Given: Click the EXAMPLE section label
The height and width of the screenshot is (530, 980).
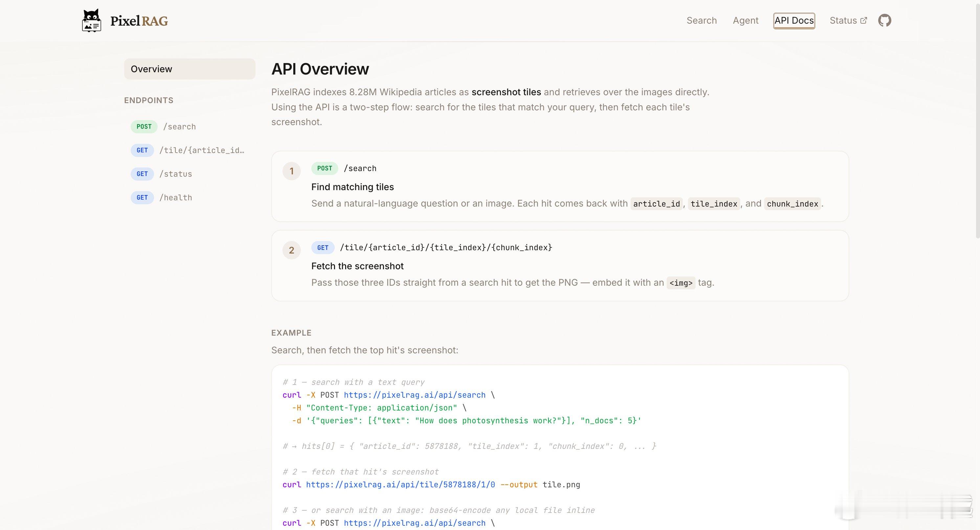Looking at the screenshot, I should (291, 333).
